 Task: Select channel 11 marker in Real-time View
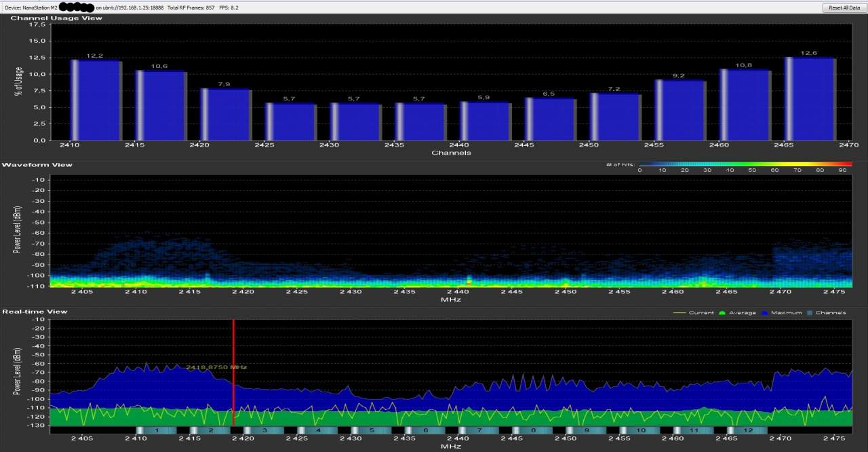click(x=693, y=430)
